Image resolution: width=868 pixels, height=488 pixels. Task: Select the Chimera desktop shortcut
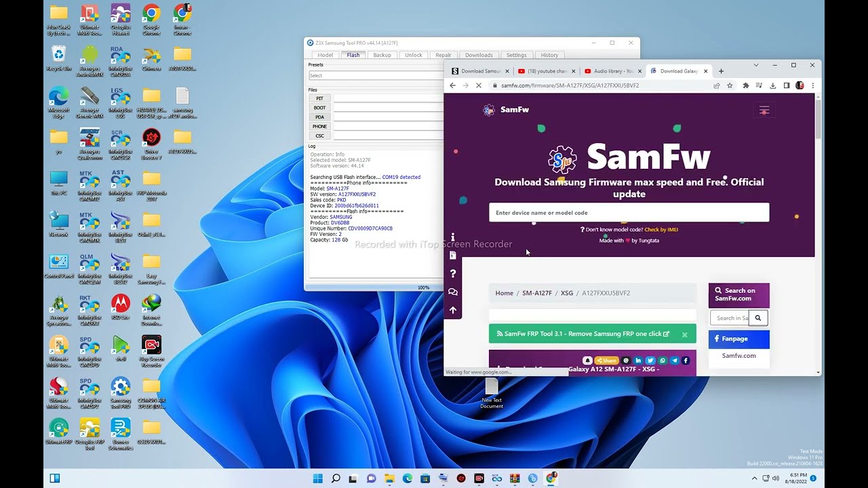pyautogui.click(x=151, y=58)
